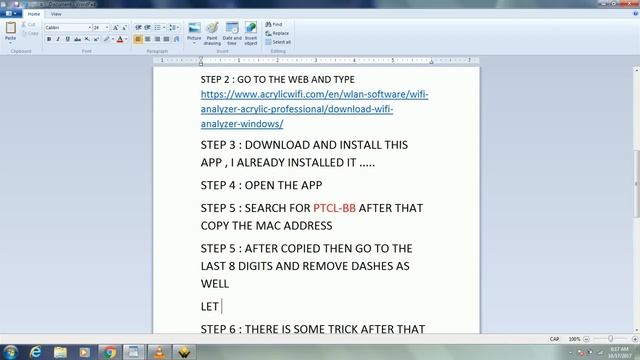The image size is (640, 360).
Task: Open the acrylicwifi.com download link
Action: [x=314, y=109]
